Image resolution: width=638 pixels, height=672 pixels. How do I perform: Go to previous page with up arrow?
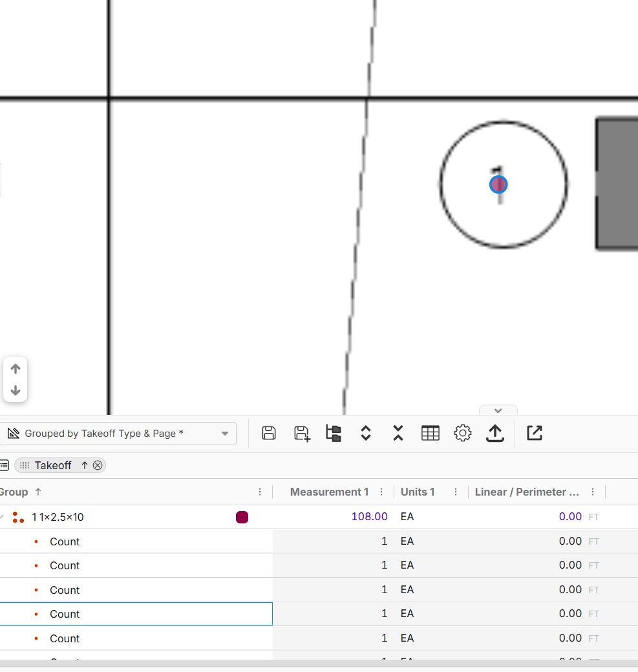(16, 368)
